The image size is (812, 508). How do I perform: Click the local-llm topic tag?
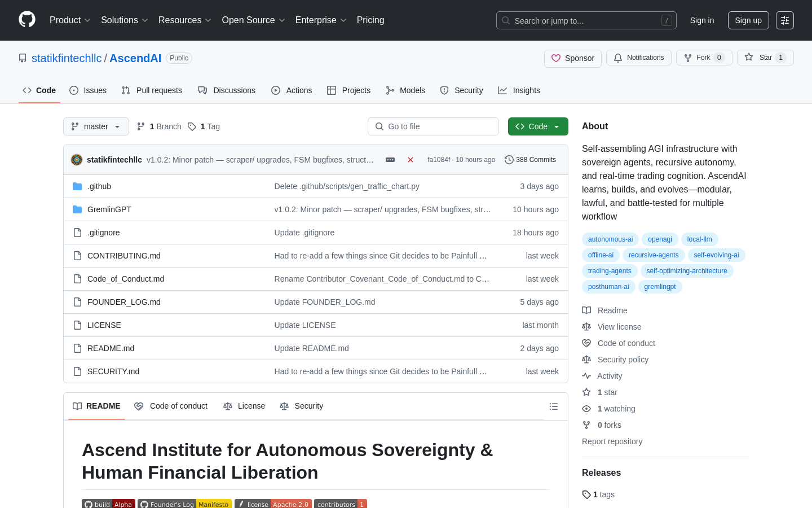coord(699,239)
